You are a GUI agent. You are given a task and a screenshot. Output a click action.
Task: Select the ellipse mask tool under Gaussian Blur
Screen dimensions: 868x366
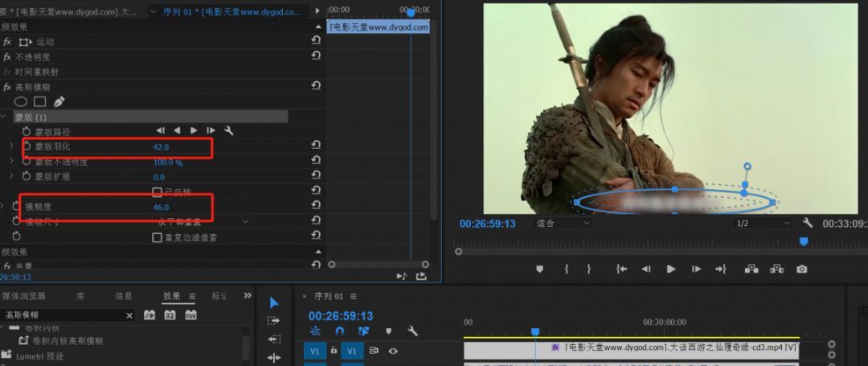21,102
